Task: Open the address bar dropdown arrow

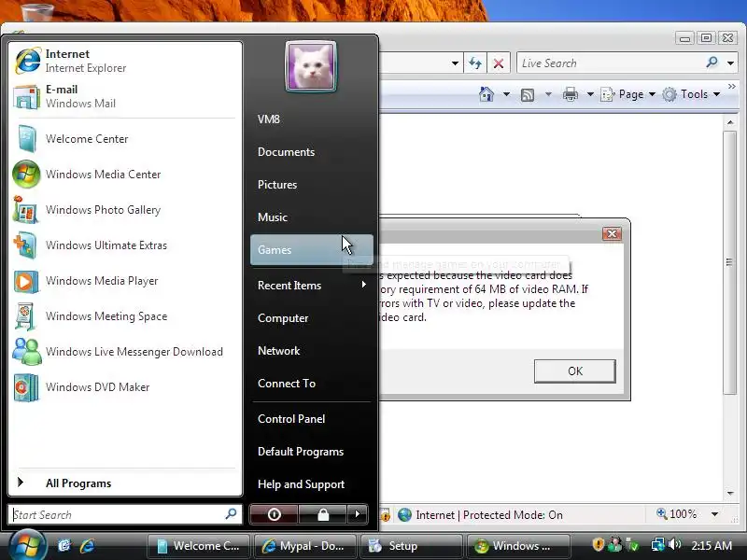Action: click(455, 63)
